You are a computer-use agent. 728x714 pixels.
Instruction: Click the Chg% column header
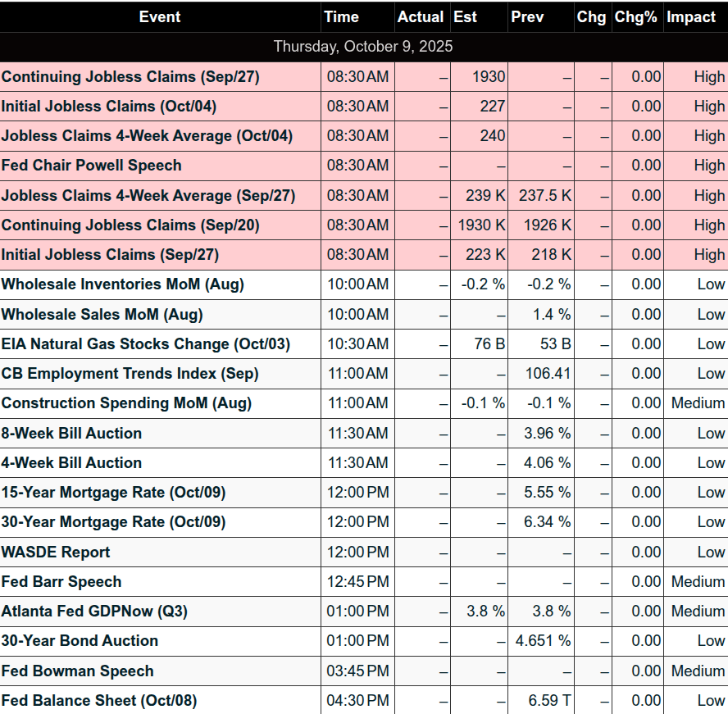[636, 17]
